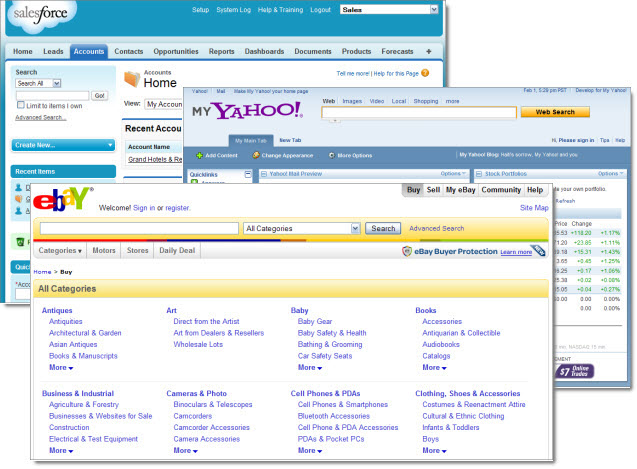Open the Daily Deal tab on eBay

(177, 250)
